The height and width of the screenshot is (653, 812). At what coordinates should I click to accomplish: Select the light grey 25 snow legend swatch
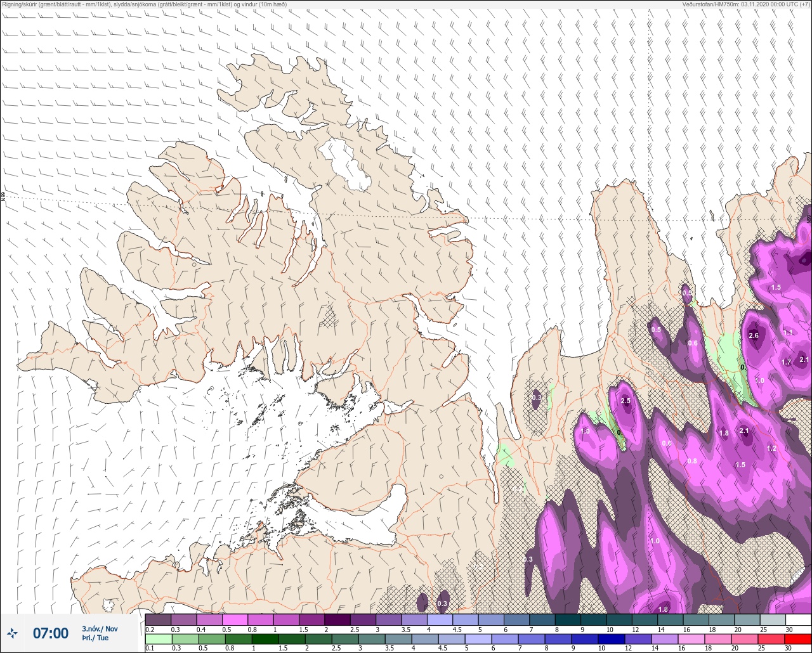[773, 619]
